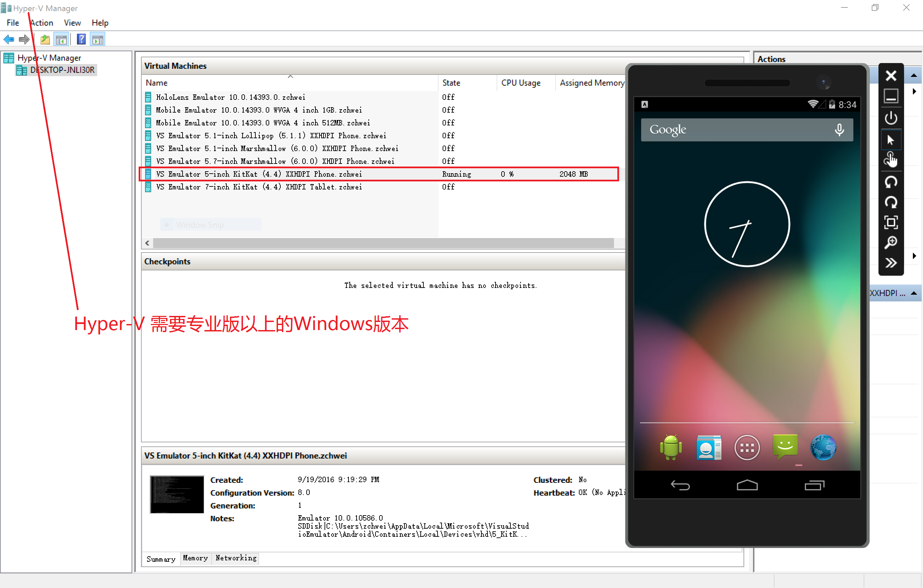Toggle the Action pane visibility
The width and height of the screenshot is (923, 588).
pos(97,39)
